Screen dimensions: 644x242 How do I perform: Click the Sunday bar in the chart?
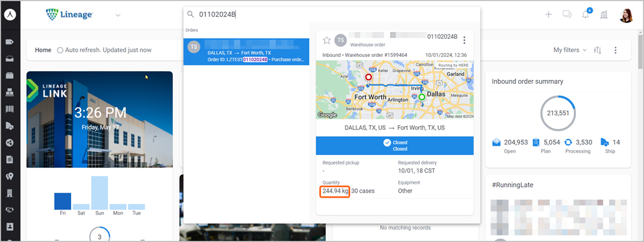(x=99, y=193)
